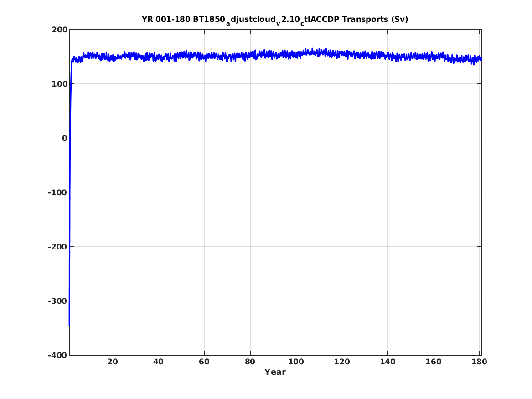Click the x-axis tick label '60'
Image resolution: width=532 pixels, height=399 pixels.
pos(204,362)
